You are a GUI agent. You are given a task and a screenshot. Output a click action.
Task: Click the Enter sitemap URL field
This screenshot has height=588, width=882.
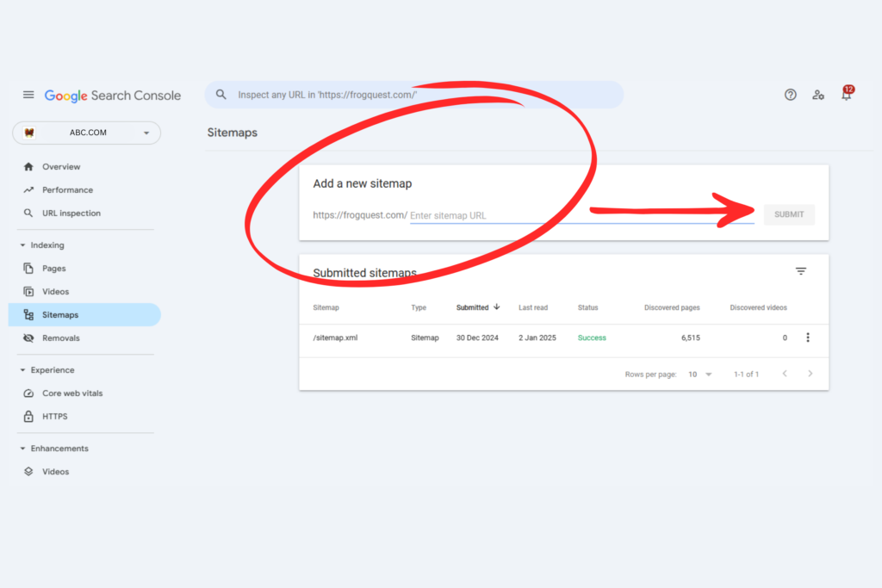tap(581, 215)
